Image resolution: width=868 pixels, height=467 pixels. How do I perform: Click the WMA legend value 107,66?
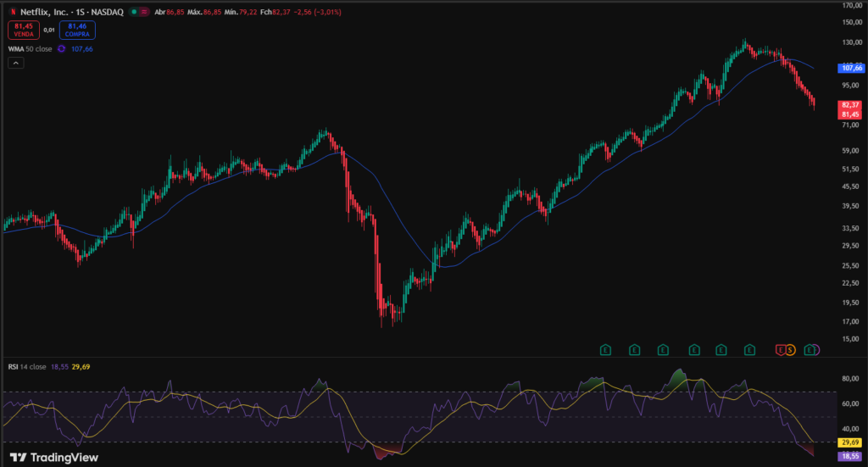(x=82, y=48)
